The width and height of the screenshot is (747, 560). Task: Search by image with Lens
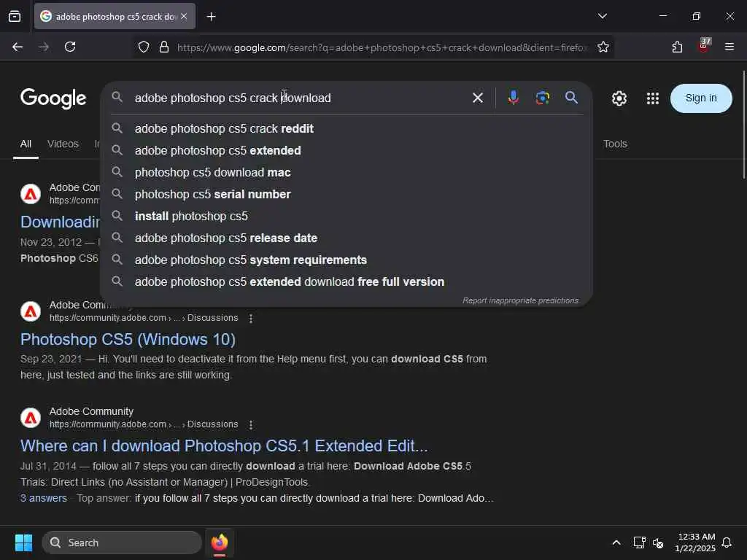tap(542, 98)
